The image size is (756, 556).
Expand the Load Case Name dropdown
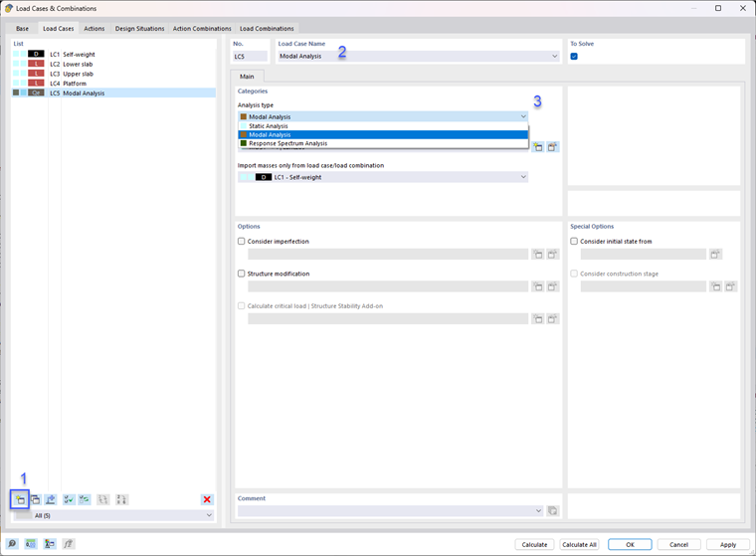554,57
